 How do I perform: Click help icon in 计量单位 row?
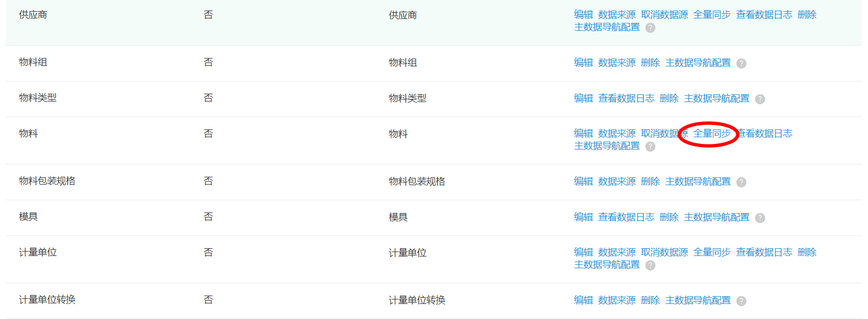[x=650, y=265]
